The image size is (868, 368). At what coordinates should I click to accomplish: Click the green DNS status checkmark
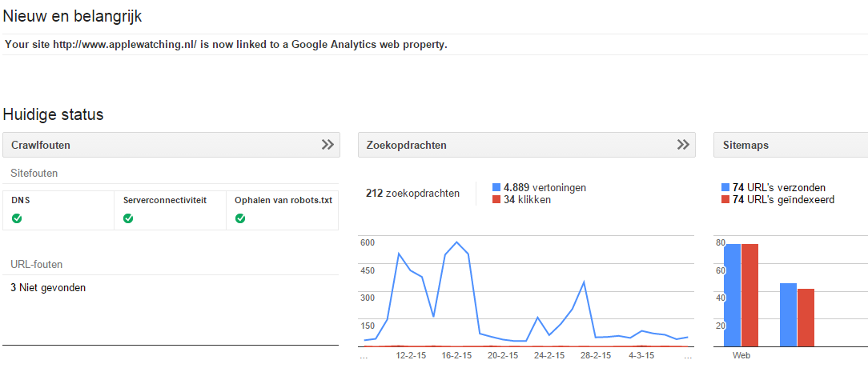tap(17, 218)
